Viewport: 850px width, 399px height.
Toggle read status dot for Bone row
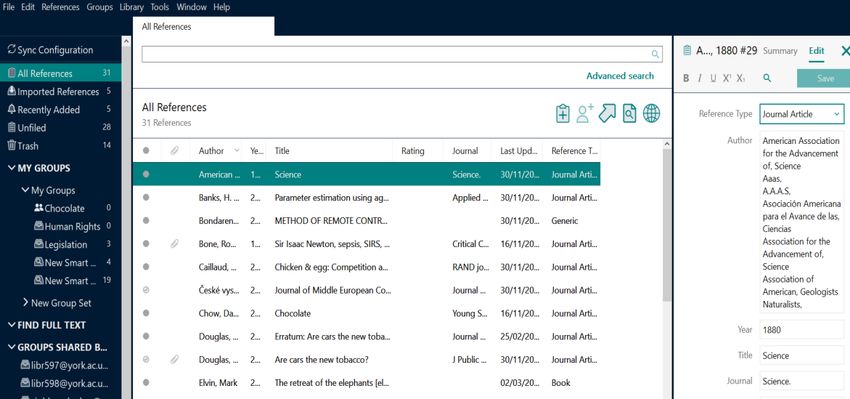pos(146,244)
